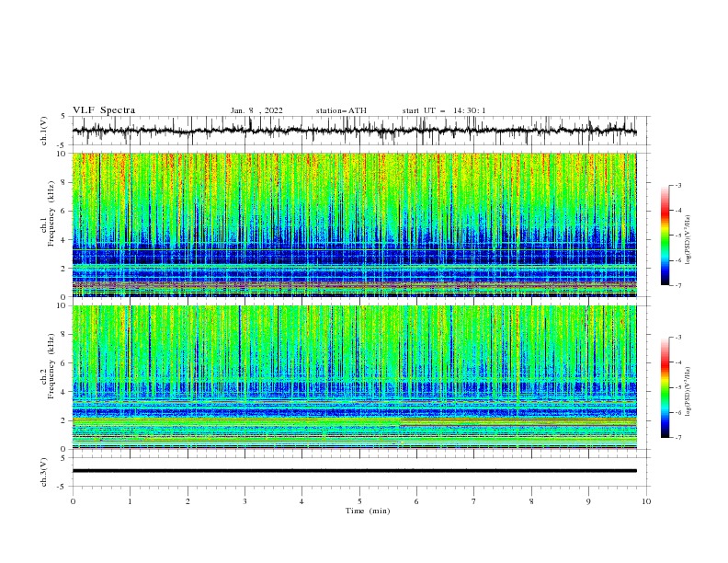This screenshot has height=563, width=728.
Task: Click the "ch.2 Frequency (kHz)" axis label
Action: click(48, 365)
